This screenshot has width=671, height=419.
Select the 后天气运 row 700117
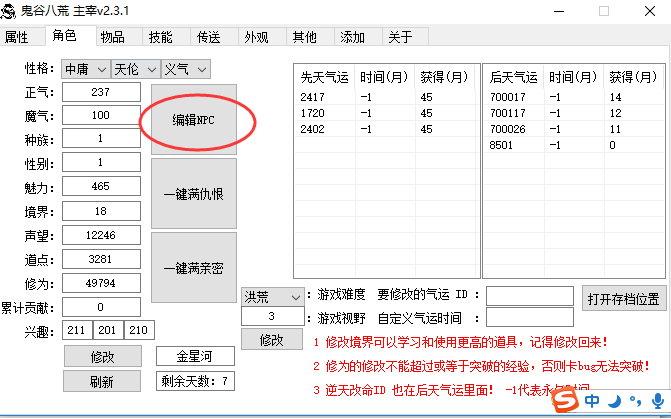pyautogui.click(x=573, y=113)
